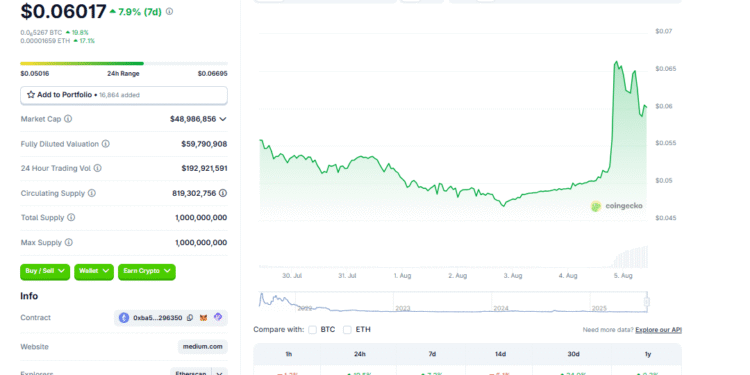Click the $0.06695 range high value
The height and width of the screenshot is (375, 750).
click(x=212, y=74)
